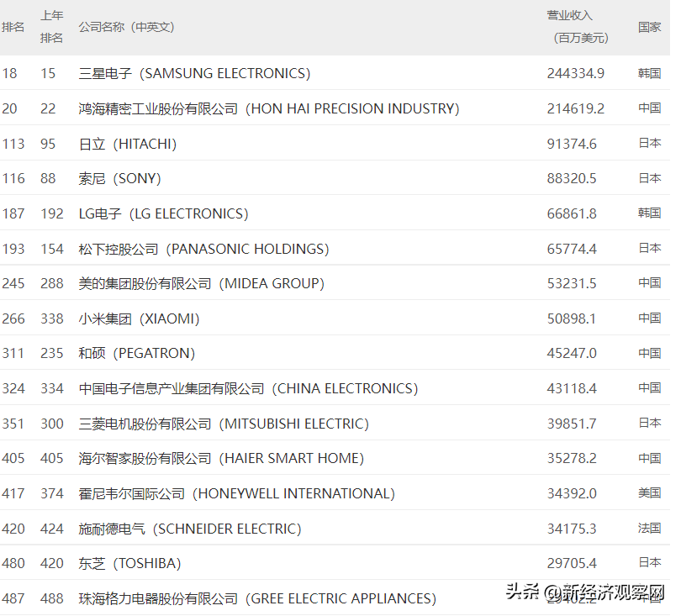
Task: Click the rank 18 cell for Samsung
Action: (9, 73)
